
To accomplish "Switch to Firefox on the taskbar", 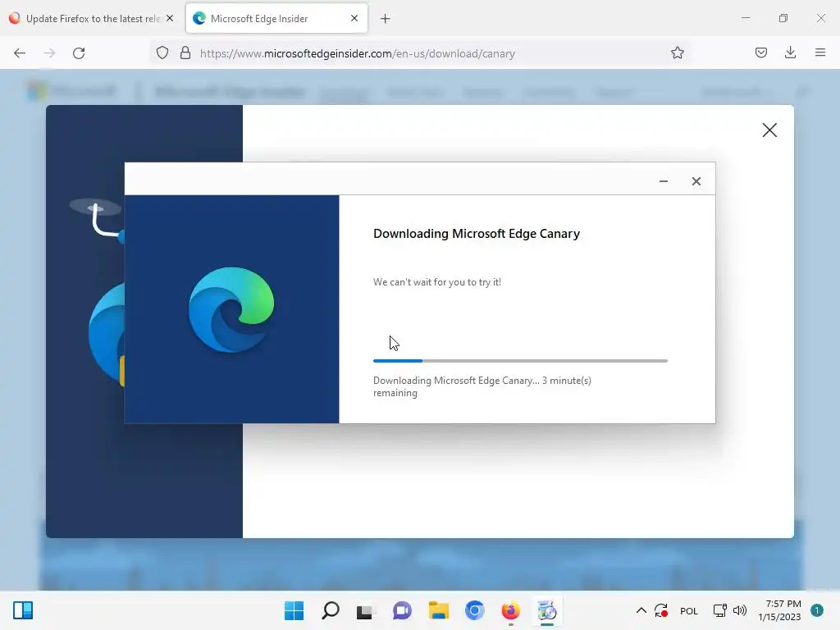I will point(510,610).
